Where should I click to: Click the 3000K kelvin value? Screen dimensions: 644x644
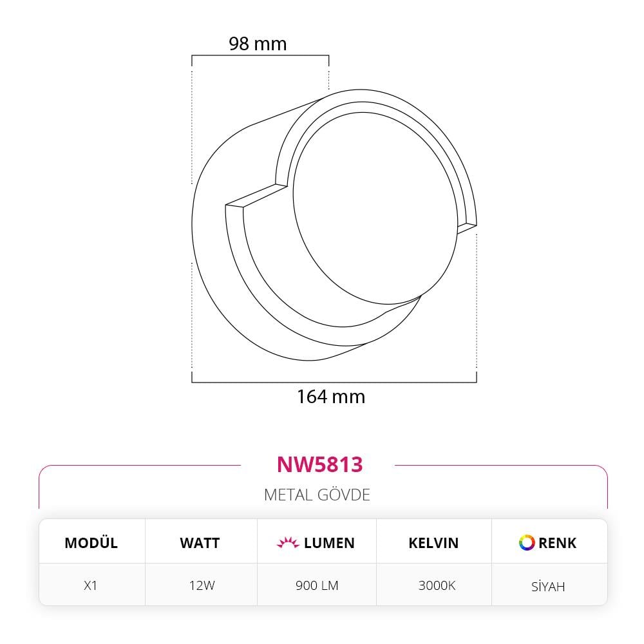437,585
